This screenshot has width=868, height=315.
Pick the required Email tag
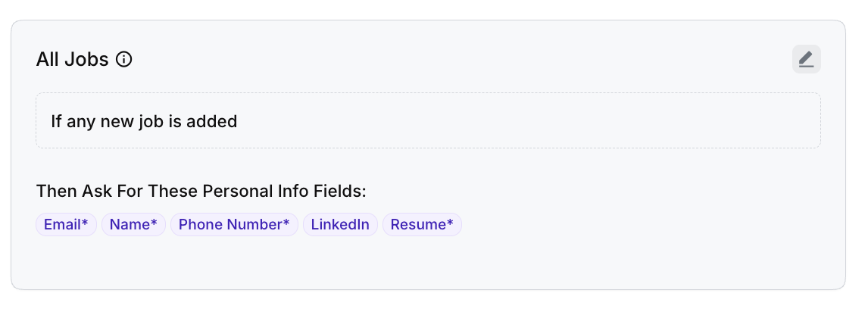pos(66,225)
